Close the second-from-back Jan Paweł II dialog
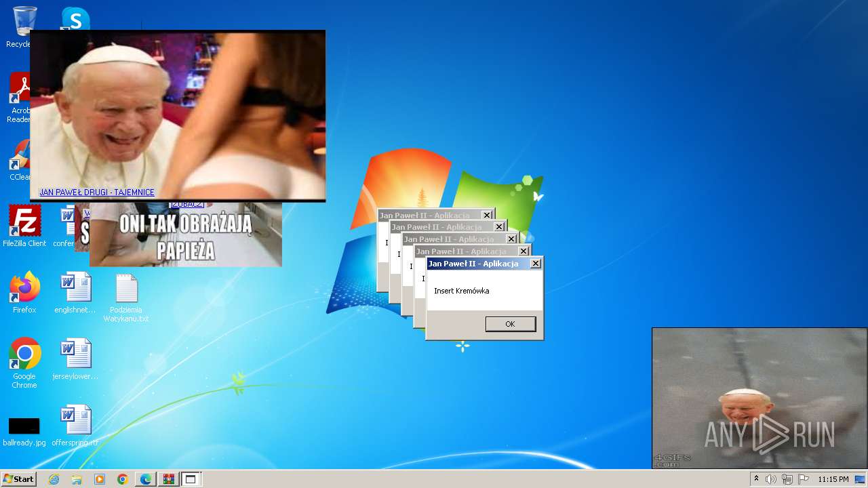Image resolution: width=868 pixels, height=488 pixels. 499,227
